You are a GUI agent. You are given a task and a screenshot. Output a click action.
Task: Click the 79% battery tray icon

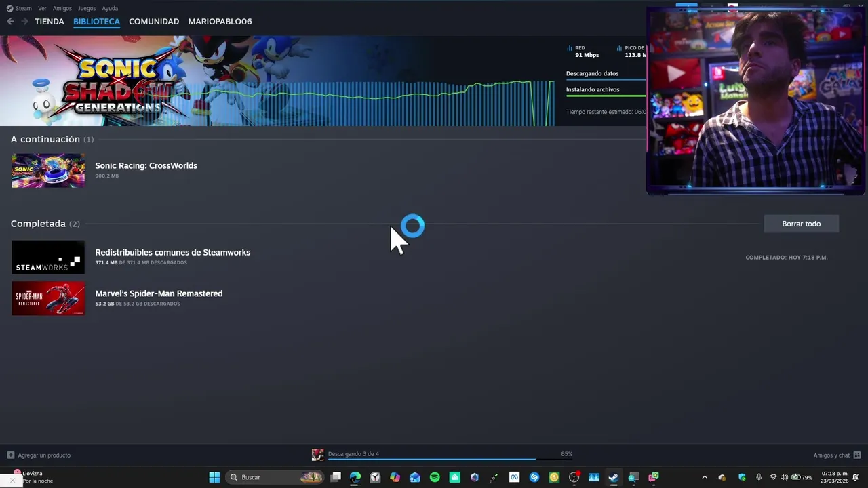[x=802, y=477]
